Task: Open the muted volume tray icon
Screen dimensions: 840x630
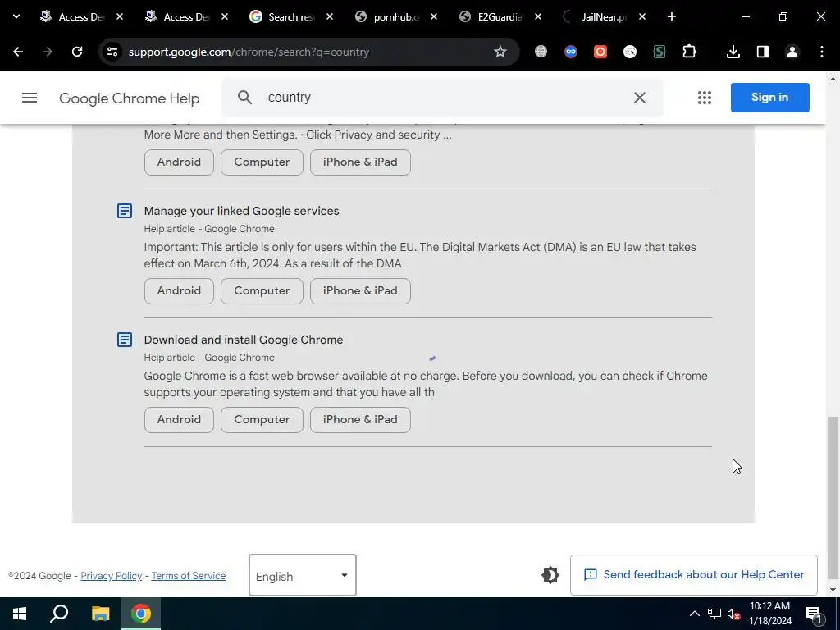Action: tap(734, 614)
